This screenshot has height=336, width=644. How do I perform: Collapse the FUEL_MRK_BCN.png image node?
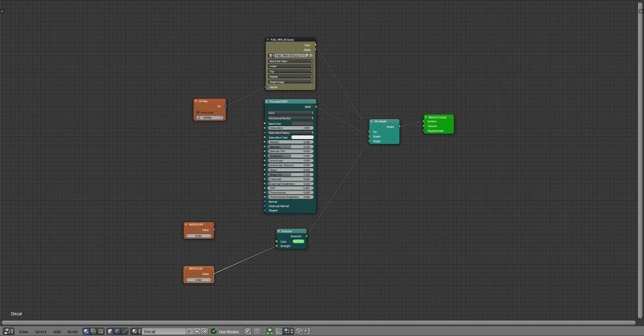pyautogui.click(x=268, y=40)
